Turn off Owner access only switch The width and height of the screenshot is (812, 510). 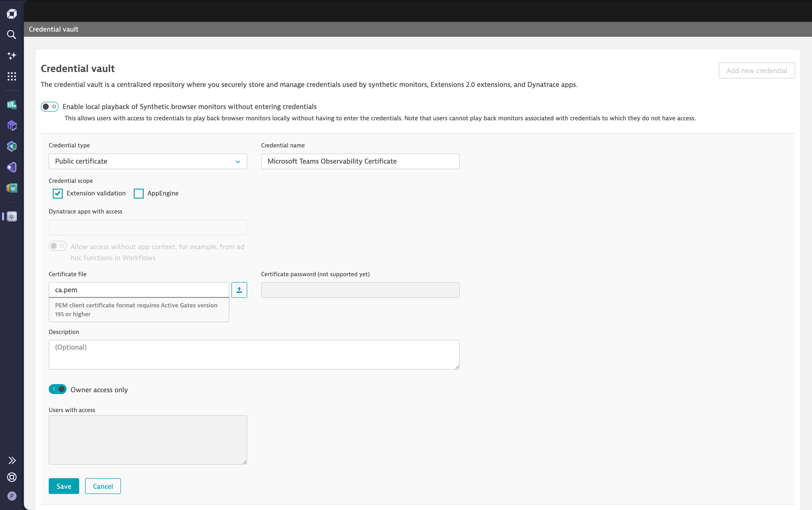(58, 389)
